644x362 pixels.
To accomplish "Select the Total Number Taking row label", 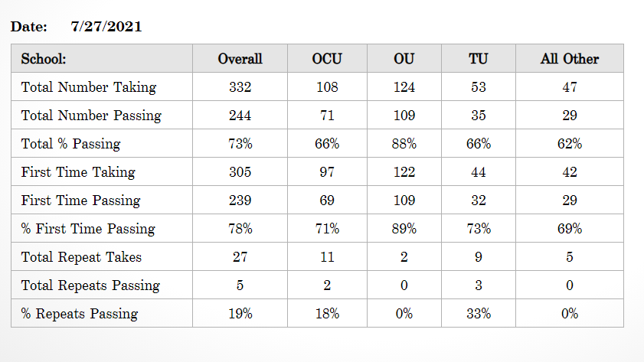I will pos(89,87).
